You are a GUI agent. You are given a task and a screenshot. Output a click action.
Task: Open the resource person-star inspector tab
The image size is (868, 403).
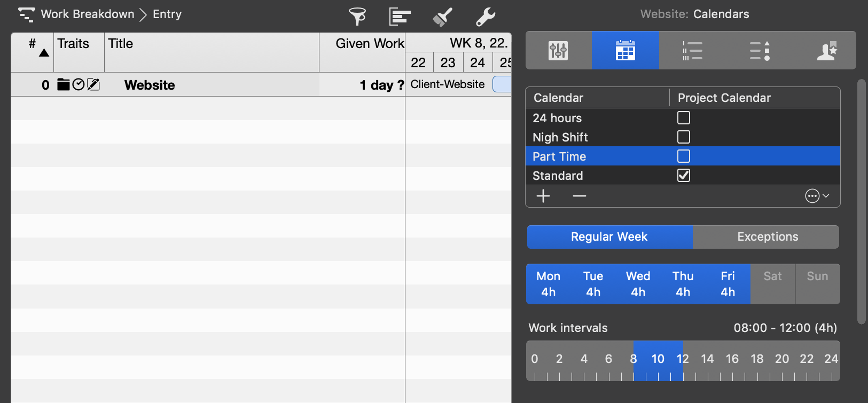[826, 51]
